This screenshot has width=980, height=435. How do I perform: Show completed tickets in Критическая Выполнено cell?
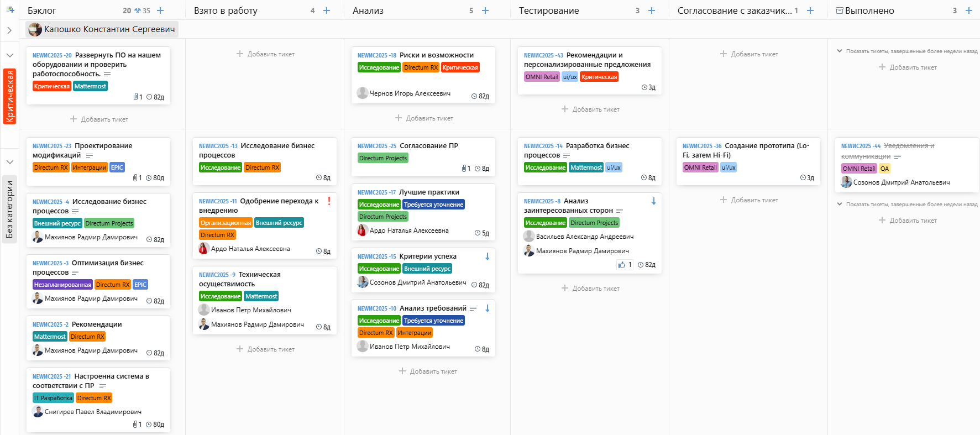pyautogui.click(x=906, y=51)
